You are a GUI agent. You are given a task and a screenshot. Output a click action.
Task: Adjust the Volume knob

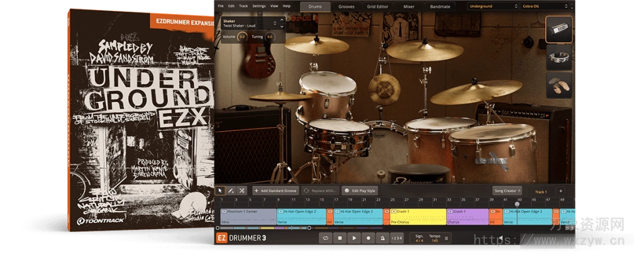pyautogui.click(x=242, y=37)
